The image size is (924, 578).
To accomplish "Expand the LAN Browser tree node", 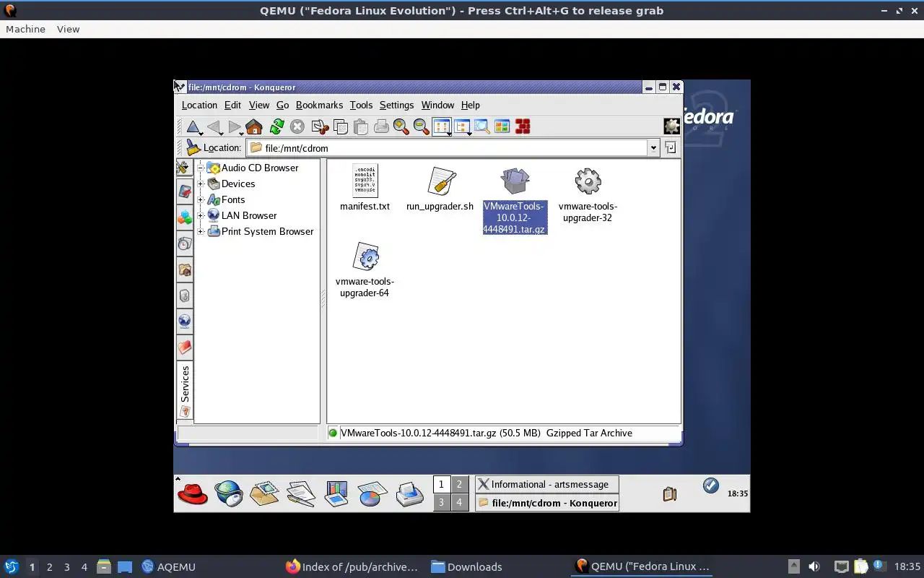I will (x=201, y=215).
